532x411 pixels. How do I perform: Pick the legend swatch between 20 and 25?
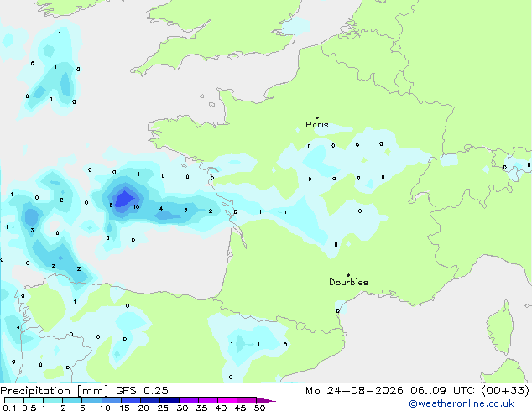click(149, 400)
